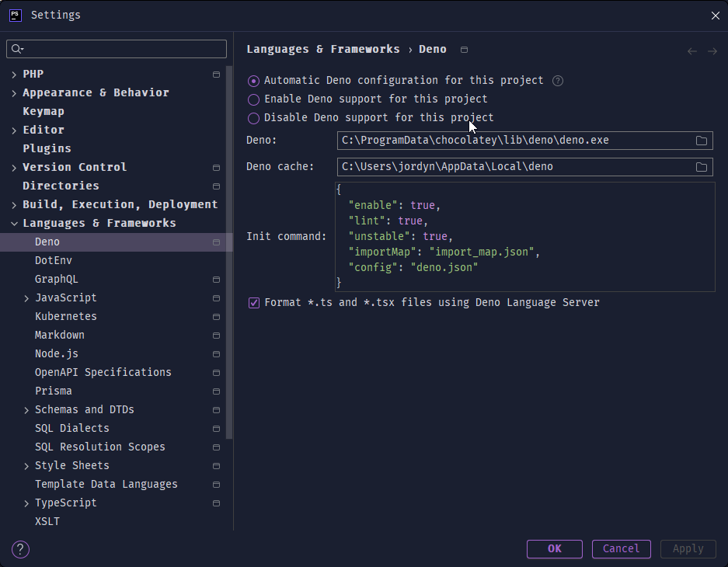
Task: Show help tooltip next to Automatic Deno configuration
Action: tap(558, 81)
